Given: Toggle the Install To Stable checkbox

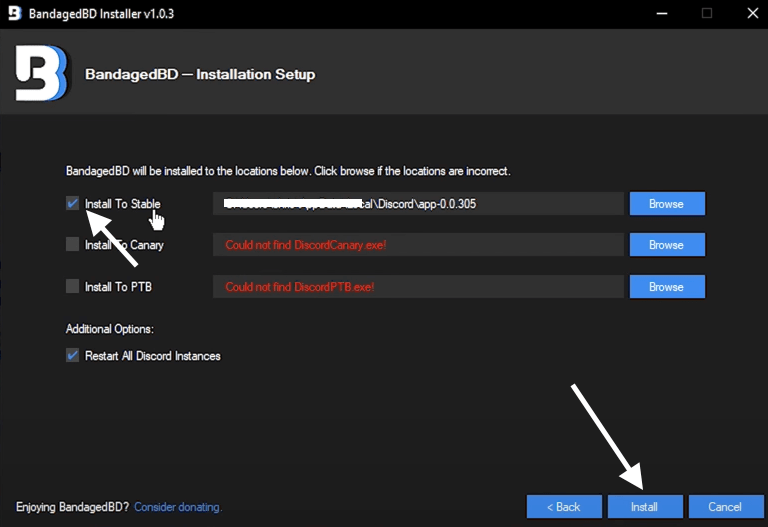Looking at the screenshot, I should pyautogui.click(x=72, y=203).
